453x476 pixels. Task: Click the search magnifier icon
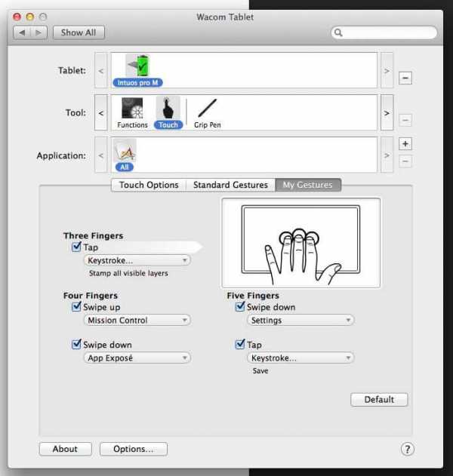(x=338, y=32)
